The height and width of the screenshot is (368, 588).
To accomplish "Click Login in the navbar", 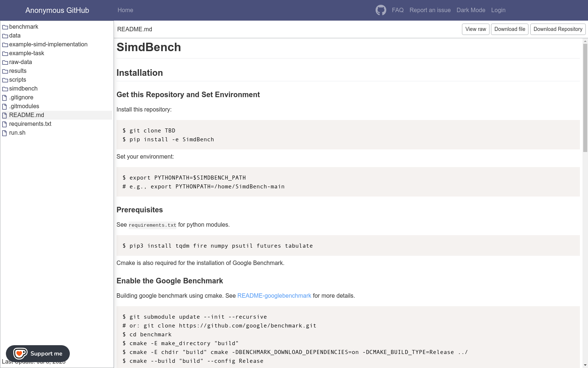I will (498, 10).
